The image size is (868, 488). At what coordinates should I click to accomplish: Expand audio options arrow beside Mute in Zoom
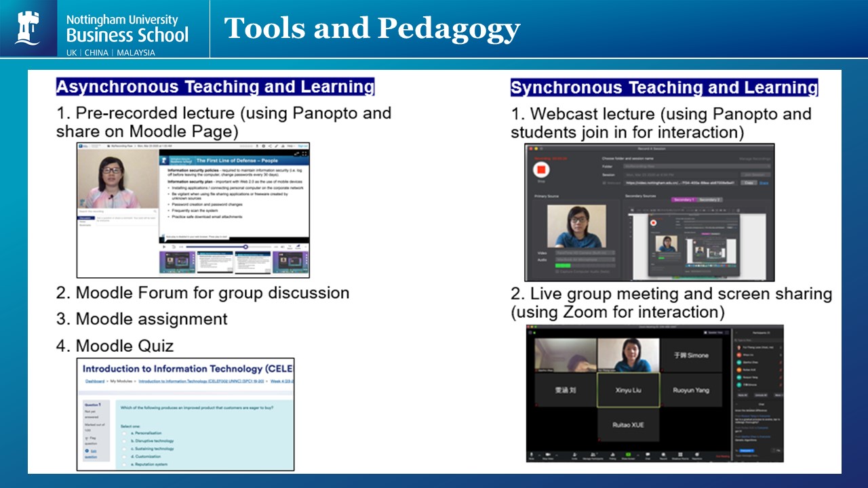coord(539,455)
